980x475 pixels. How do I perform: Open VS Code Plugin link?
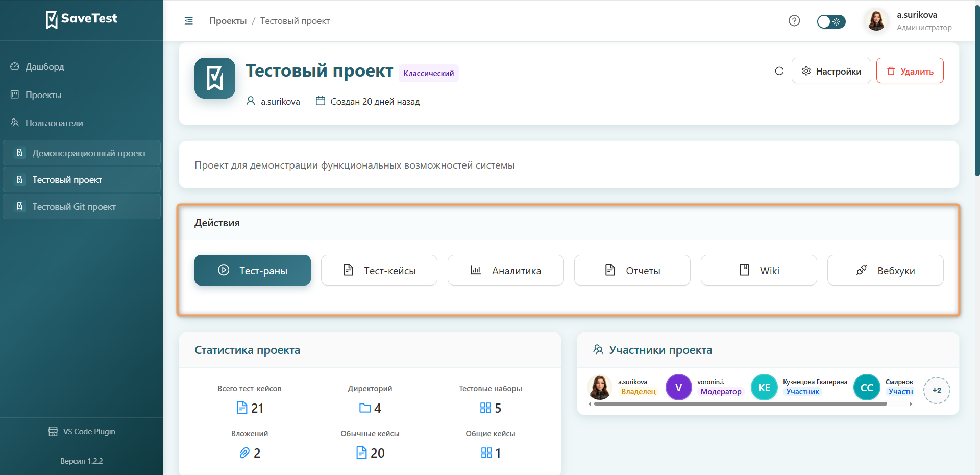(82, 432)
